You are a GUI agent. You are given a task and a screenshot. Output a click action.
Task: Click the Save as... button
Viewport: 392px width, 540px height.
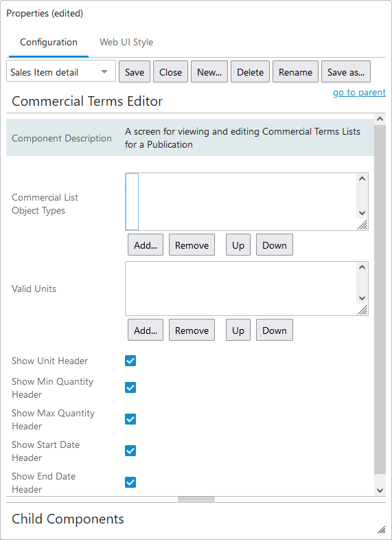tap(346, 71)
